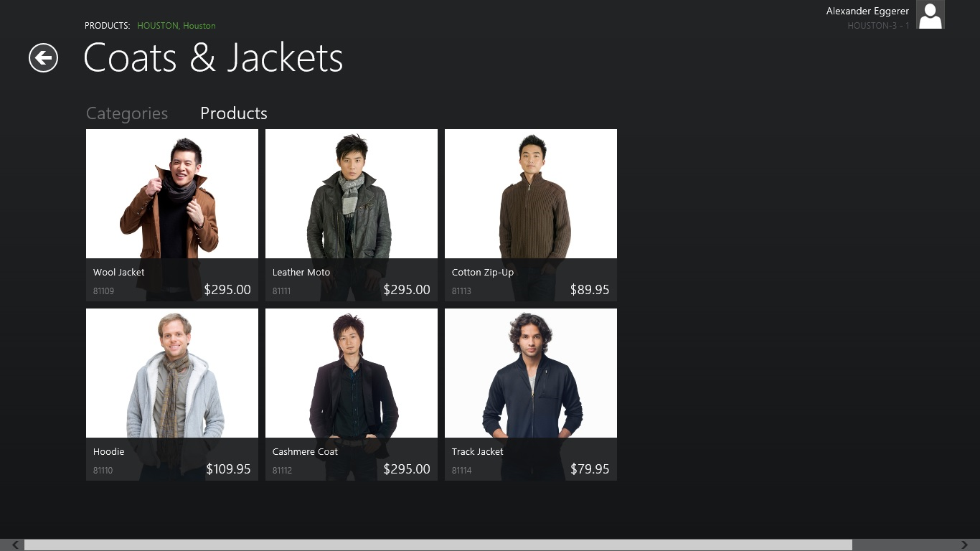The height and width of the screenshot is (551, 980).
Task: Click the HOUSTON-3 register label
Action: 878,26
